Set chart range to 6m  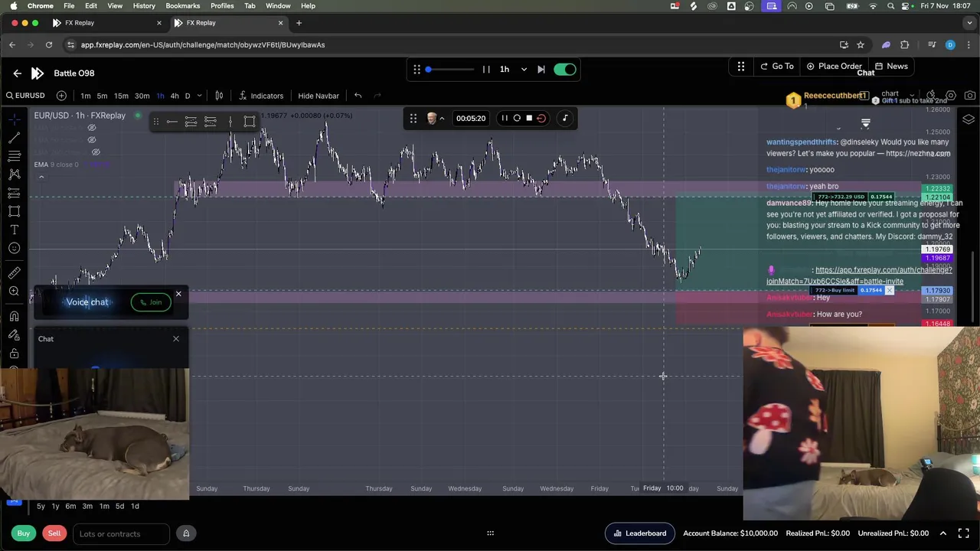[x=70, y=507]
